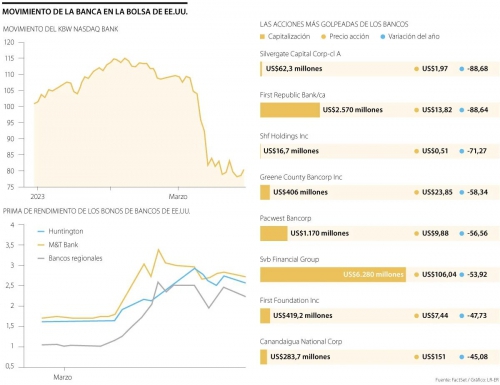Screen dimensions: 500x385
Task: Click Shf Holdings variation dot -71,27
Action: [x=462, y=151]
